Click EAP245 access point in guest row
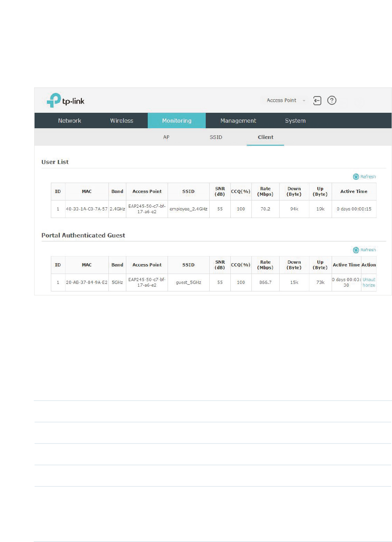Screen dimensions: 392x542 [x=147, y=282]
